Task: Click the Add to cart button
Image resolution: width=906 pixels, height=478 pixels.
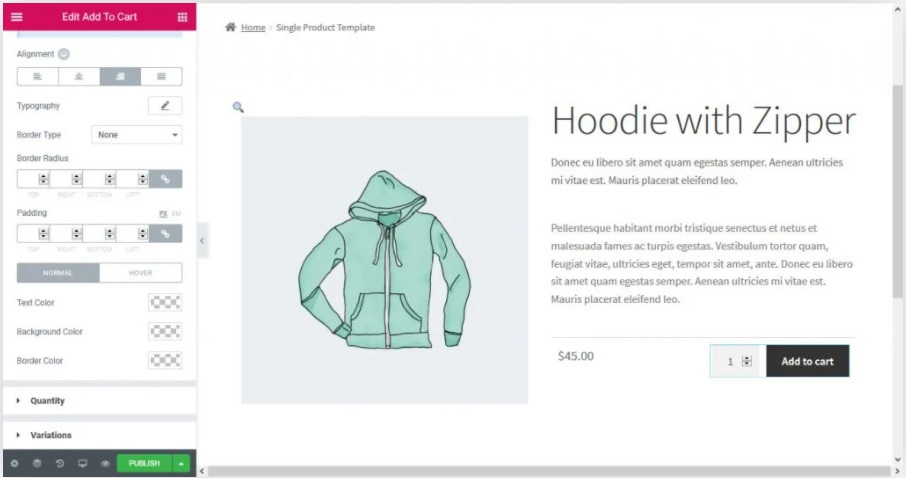Action: tap(807, 361)
